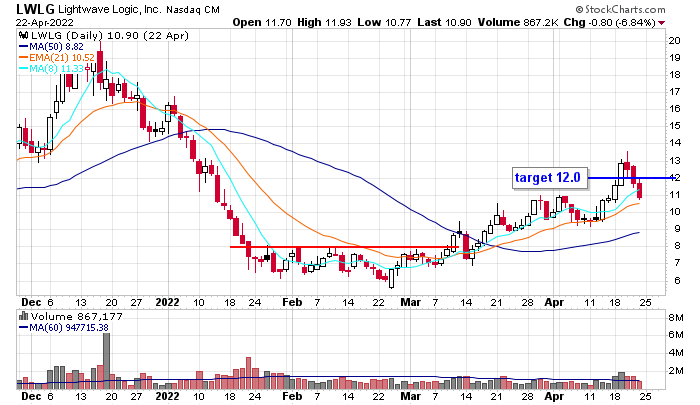Click the LWLG ticker symbol title

coord(35,9)
